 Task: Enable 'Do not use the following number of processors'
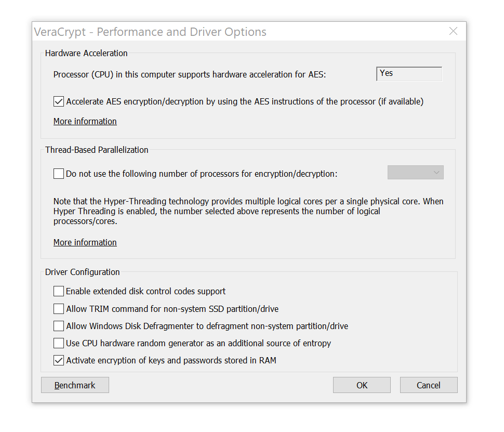coord(59,174)
